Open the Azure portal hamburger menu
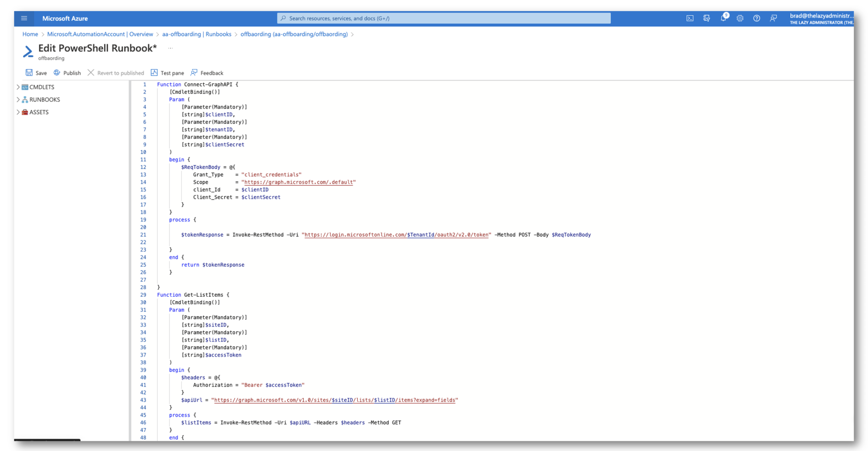This screenshot has width=868, height=451. pyautogui.click(x=24, y=18)
